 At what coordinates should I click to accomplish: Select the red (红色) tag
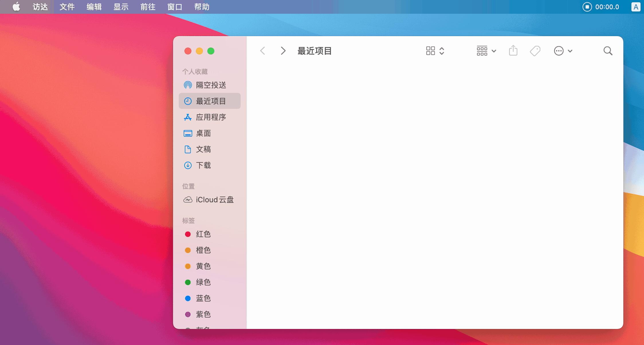[x=203, y=234]
